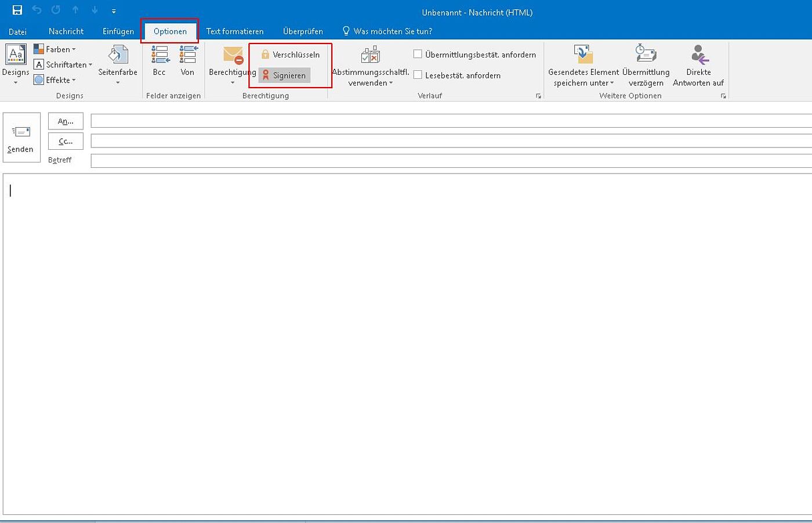Expand the Farben dropdown

55,49
